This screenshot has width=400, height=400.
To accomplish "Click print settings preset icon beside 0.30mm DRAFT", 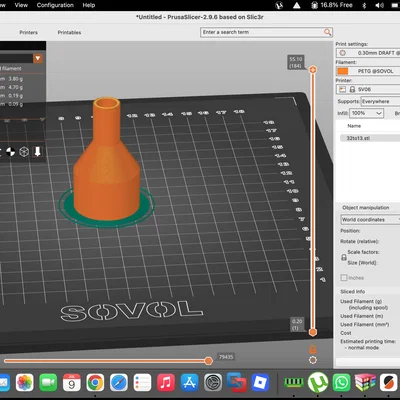I will 342,53.
